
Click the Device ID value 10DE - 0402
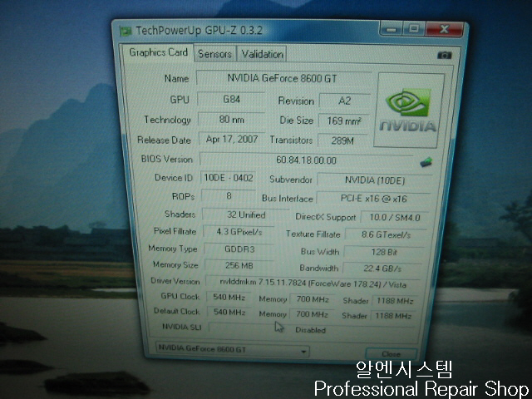pos(229,178)
